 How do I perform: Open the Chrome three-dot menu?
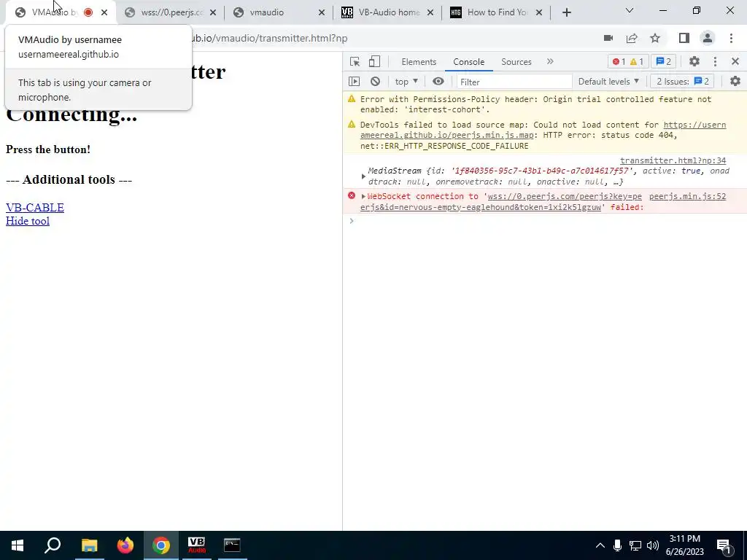pos(731,38)
